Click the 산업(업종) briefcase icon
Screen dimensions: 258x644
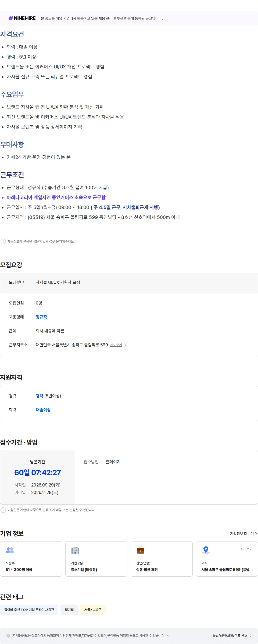[x=141, y=550]
